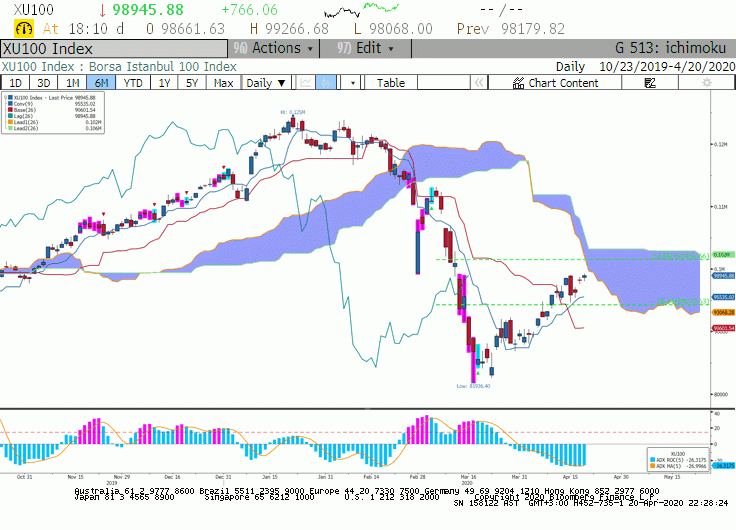Open the annotation edit pencil icon
The width and height of the screenshot is (736, 530).
650,83
